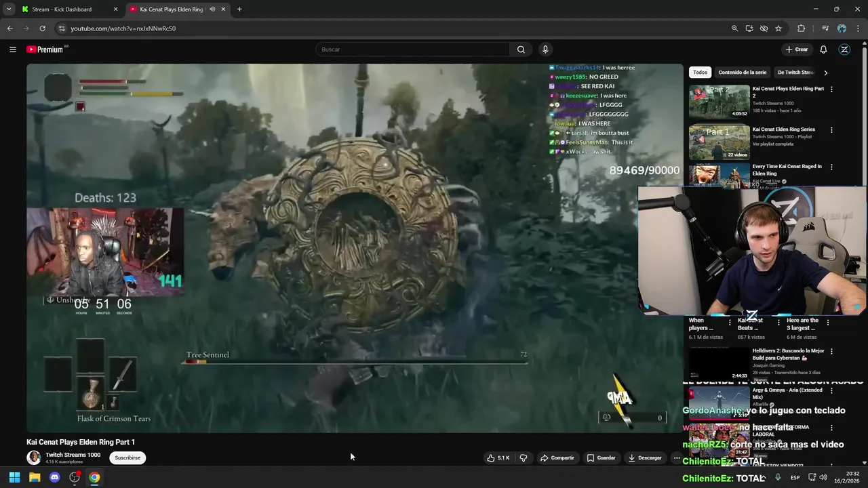Open a new browser tab
The image size is (868, 488).
(239, 9)
